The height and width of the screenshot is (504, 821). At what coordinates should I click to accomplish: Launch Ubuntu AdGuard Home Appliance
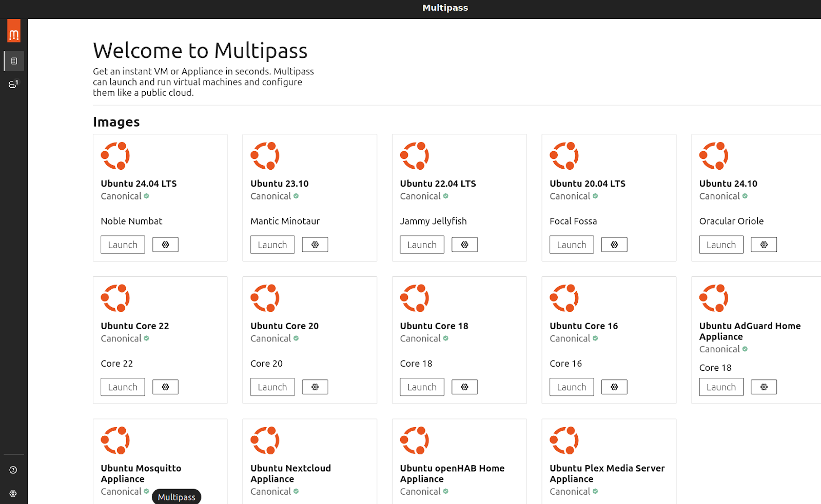coord(721,387)
